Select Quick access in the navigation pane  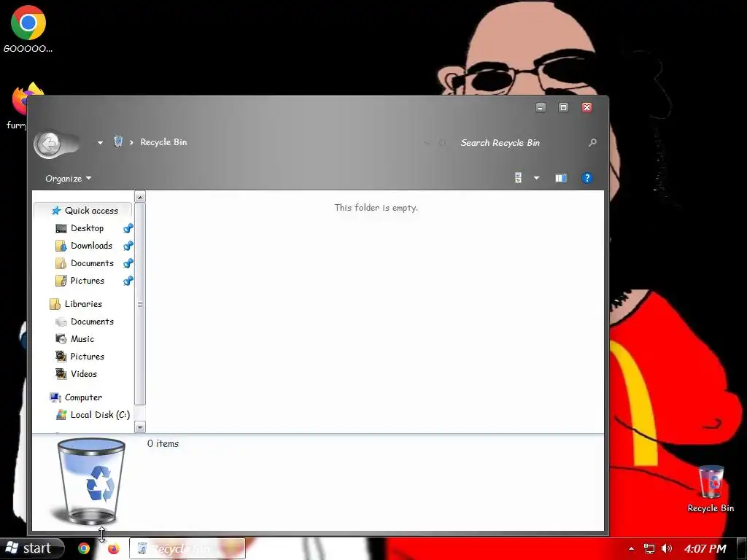(85, 211)
